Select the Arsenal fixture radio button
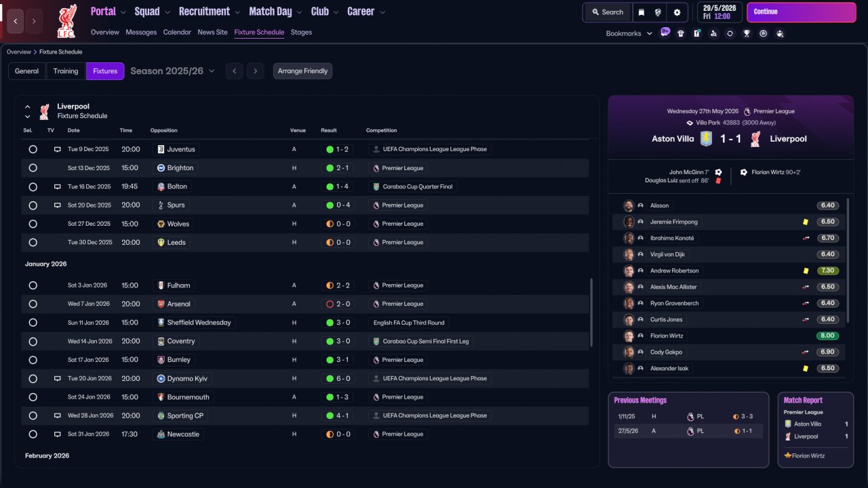The image size is (868, 488). coord(33,304)
